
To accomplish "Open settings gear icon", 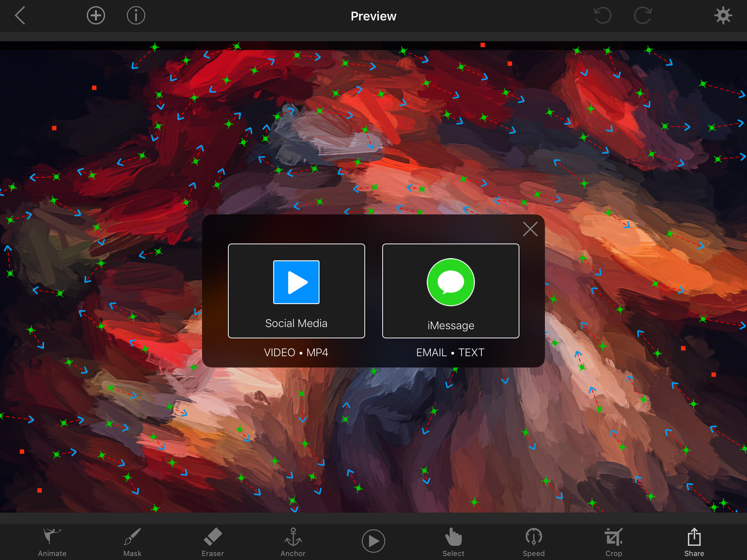I will click(723, 16).
